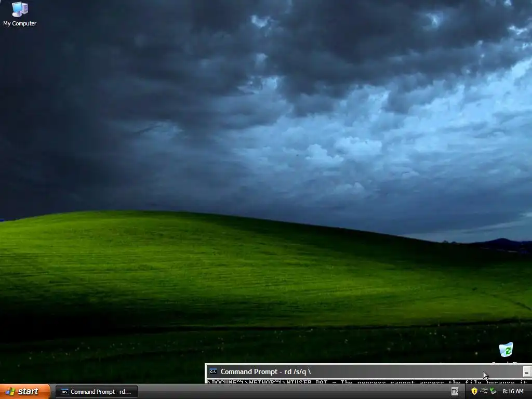532x399 pixels.
Task: Open the green-arrow network tray icon
Action: (x=493, y=391)
